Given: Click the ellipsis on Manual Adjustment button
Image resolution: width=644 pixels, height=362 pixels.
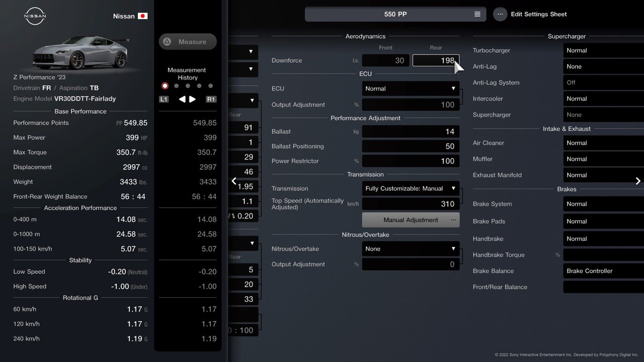Looking at the screenshot, I should pyautogui.click(x=453, y=220).
